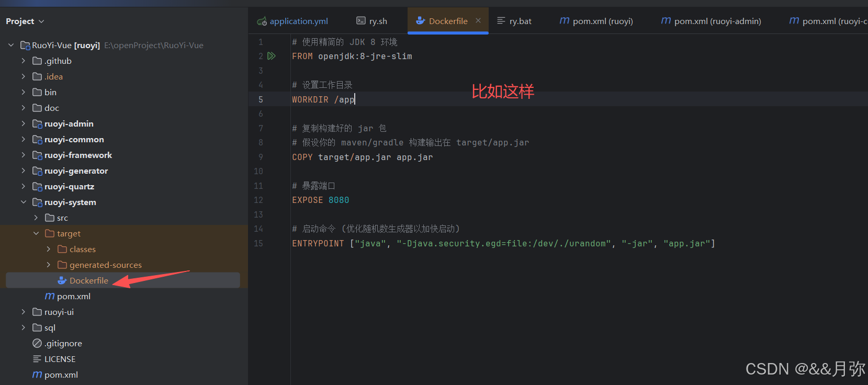This screenshot has height=385, width=868.
Task: Switch to the ry.sh tab
Action: click(371, 21)
